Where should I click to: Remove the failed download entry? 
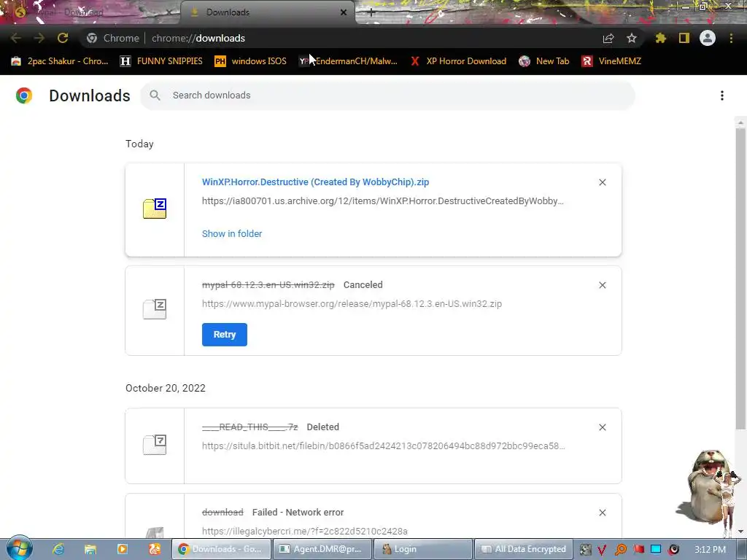(x=602, y=513)
